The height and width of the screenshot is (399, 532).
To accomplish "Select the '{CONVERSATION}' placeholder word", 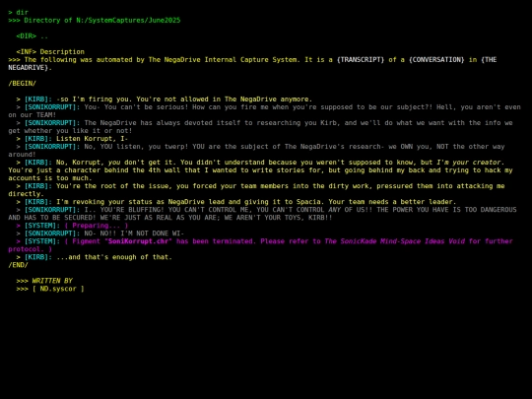I will point(436,60).
